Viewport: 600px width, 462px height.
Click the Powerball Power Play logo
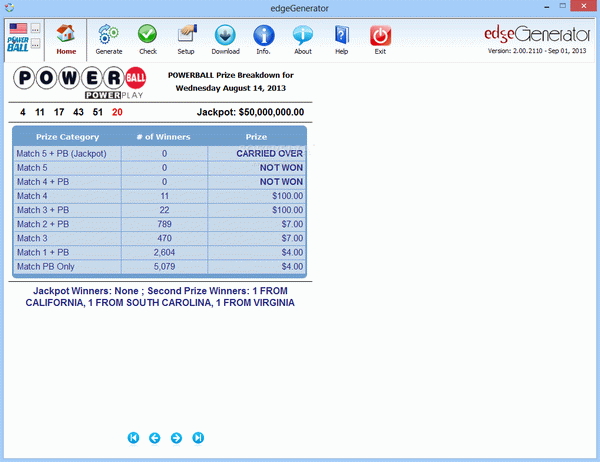pyautogui.click(x=80, y=83)
